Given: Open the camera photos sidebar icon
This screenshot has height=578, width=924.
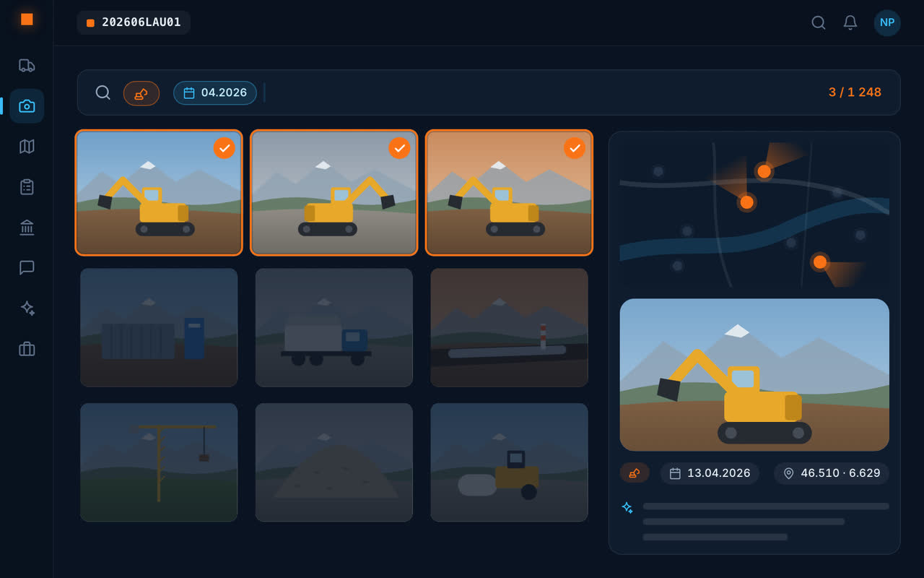Looking at the screenshot, I should click(x=27, y=106).
